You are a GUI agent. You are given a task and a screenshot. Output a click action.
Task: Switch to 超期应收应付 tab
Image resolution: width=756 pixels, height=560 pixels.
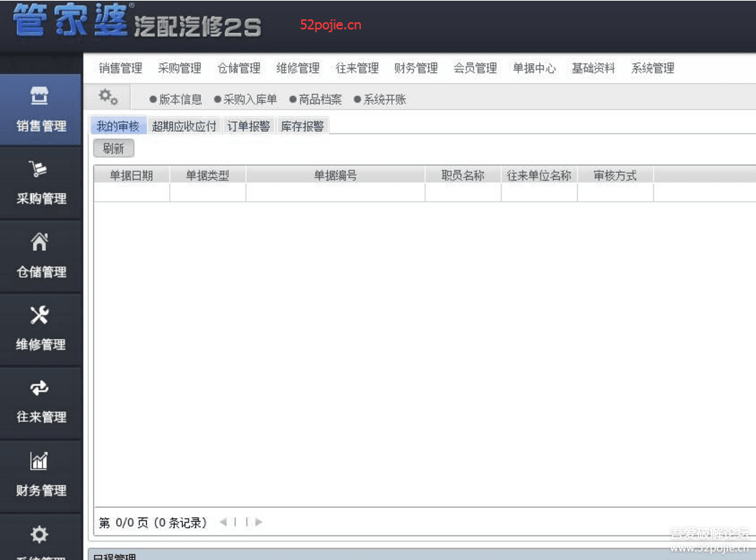pyautogui.click(x=184, y=126)
